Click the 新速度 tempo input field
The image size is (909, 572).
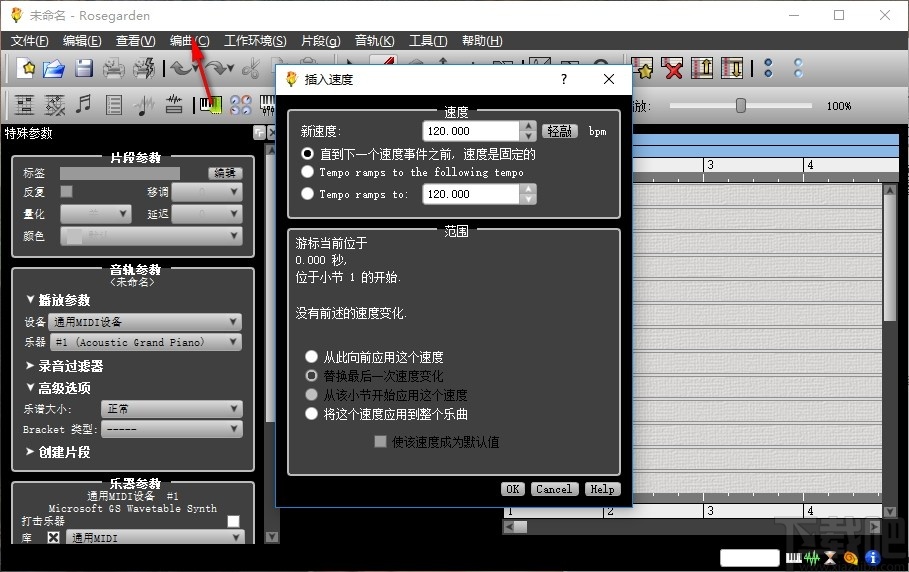(471, 131)
